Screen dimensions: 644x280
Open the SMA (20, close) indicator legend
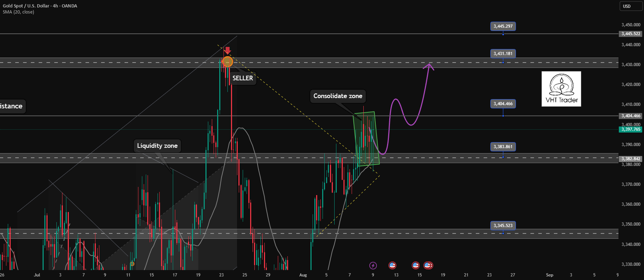(18, 12)
